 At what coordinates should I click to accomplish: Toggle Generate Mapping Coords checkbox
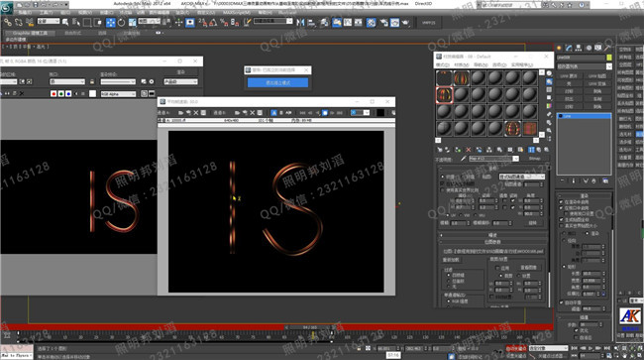click(561, 220)
